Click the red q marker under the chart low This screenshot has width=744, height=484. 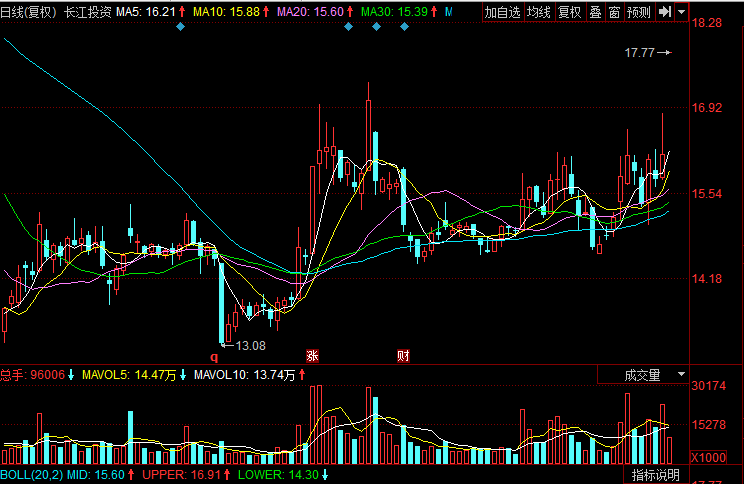214,357
